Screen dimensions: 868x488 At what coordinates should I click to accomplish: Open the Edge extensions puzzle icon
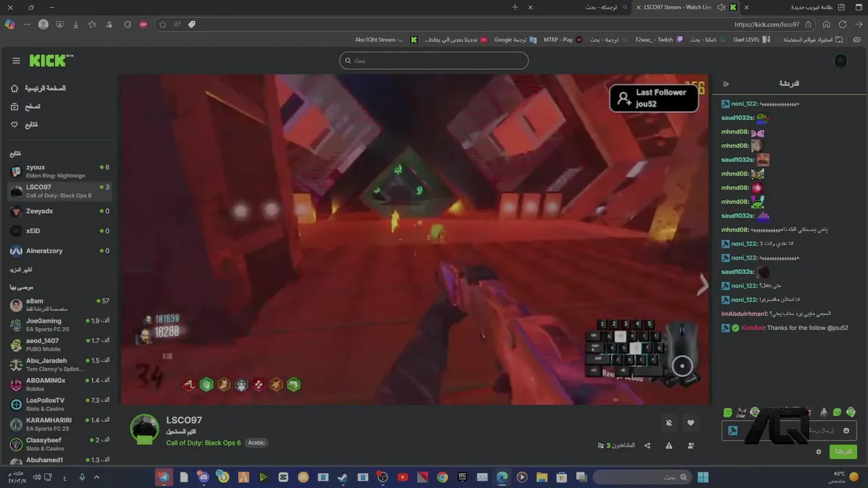click(x=127, y=24)
